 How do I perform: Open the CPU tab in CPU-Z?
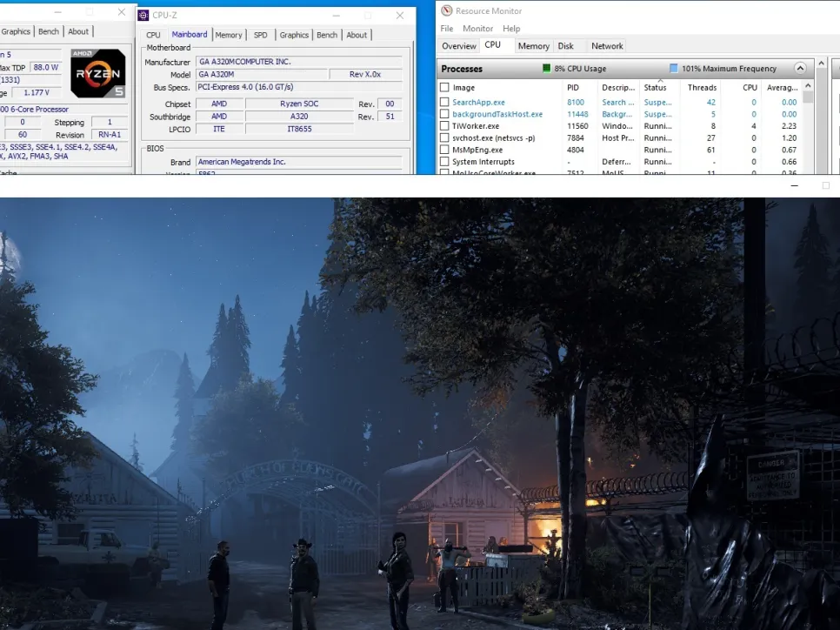[153, 35]
